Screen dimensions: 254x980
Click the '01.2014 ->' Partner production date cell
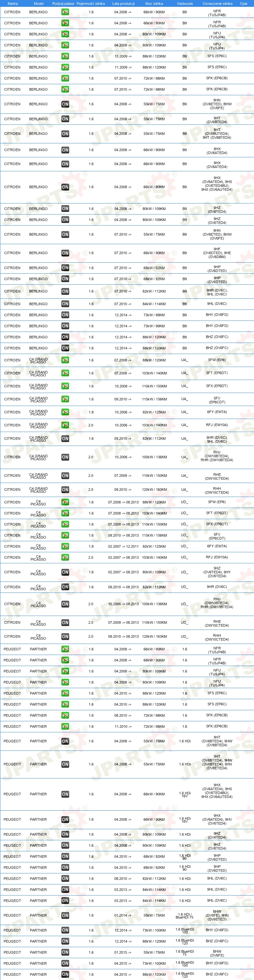[123, 915]
